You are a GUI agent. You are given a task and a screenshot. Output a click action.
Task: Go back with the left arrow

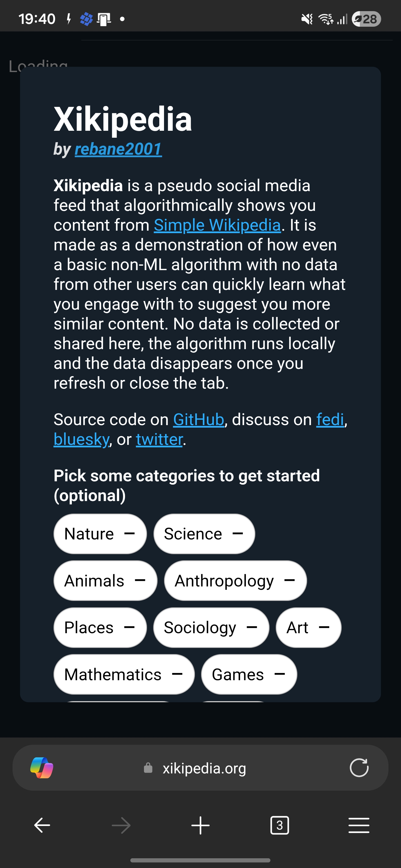tap(42, 825)
